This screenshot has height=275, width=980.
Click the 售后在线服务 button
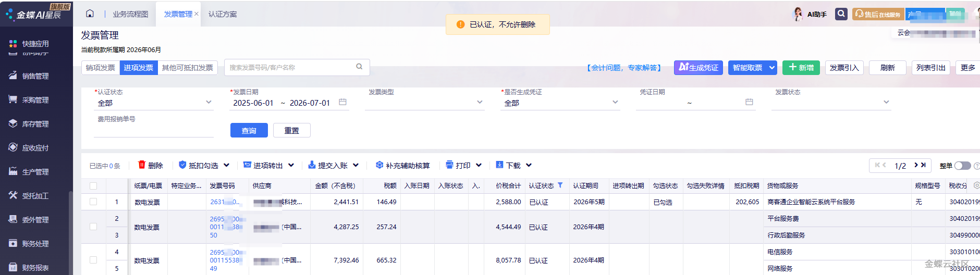click(x=878, y=14)
